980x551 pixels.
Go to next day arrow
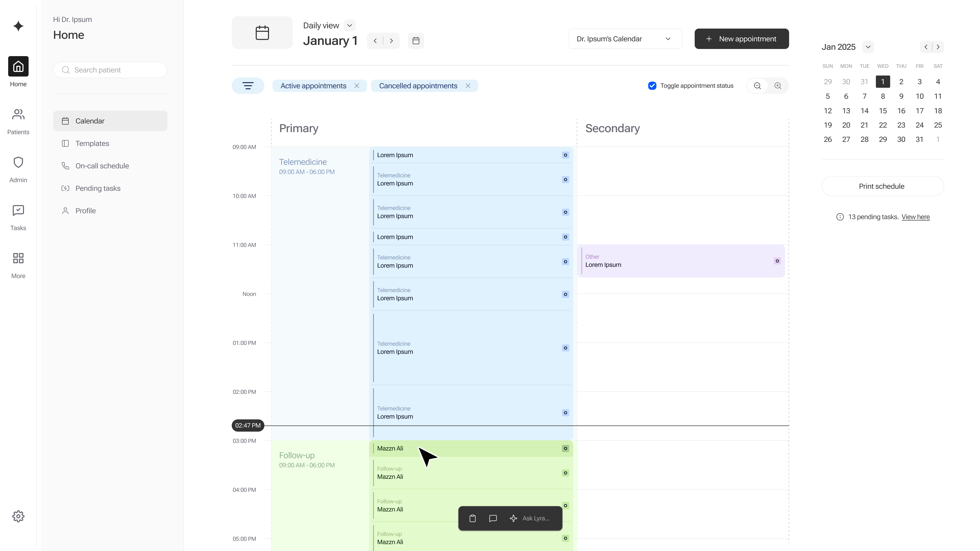pos(391,41)
